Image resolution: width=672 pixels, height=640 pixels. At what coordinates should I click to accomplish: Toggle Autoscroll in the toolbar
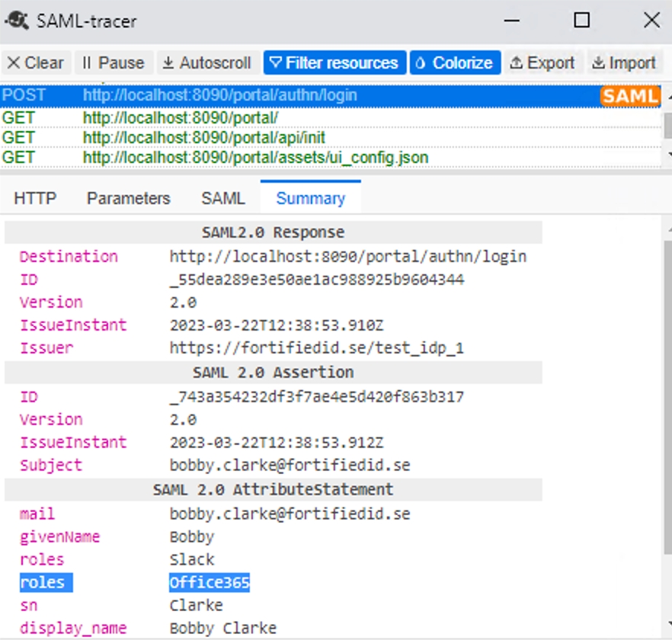point(206,62)
